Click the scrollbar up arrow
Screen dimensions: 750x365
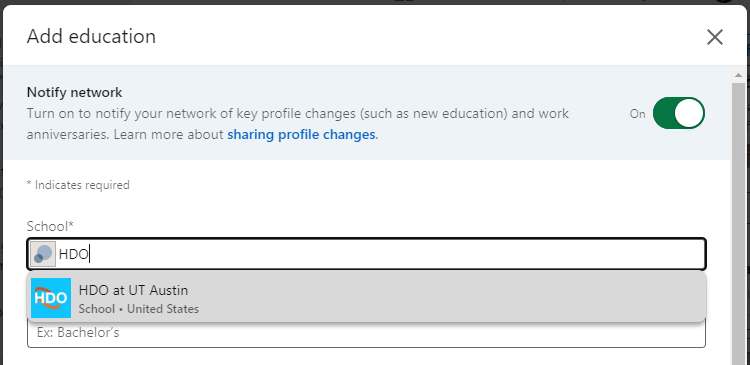click(x=739, y=76)
